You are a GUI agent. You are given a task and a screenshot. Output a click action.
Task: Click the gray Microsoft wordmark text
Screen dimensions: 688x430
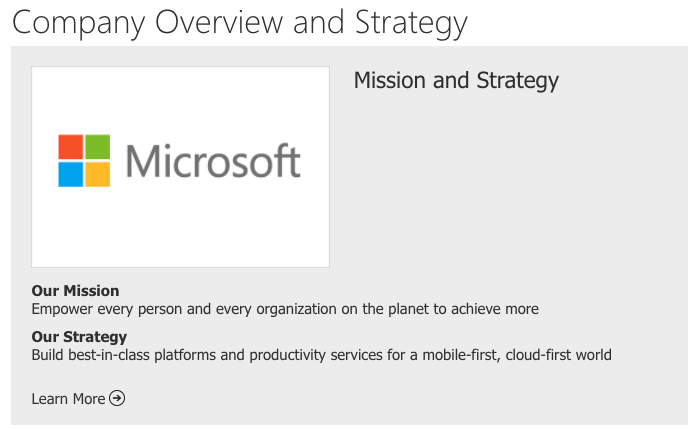pyautogui.click(x=213, y=161)
